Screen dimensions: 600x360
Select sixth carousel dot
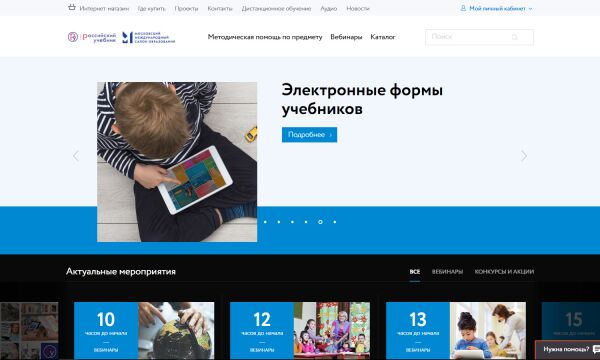[334, 222]
